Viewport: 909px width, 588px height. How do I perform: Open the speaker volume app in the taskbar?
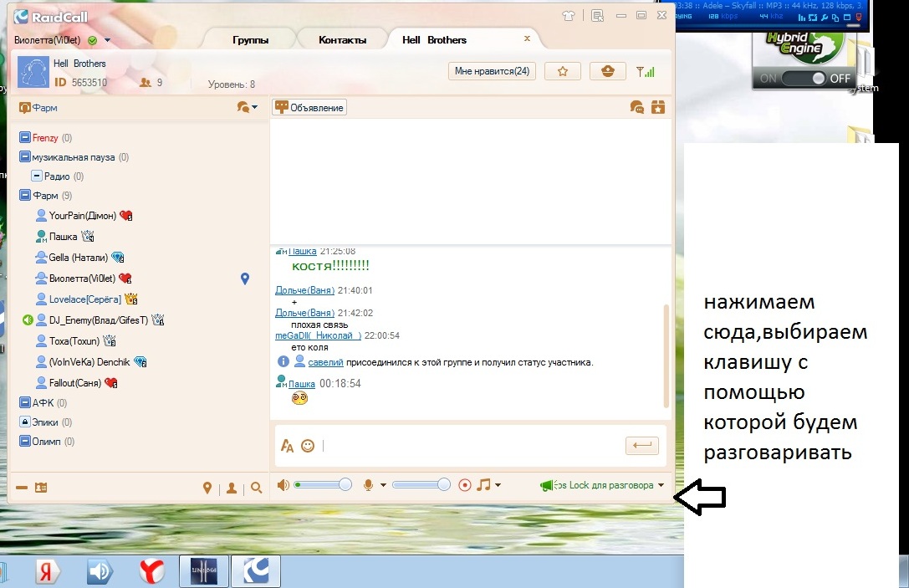pyautogui.click(x=100, y=572)
